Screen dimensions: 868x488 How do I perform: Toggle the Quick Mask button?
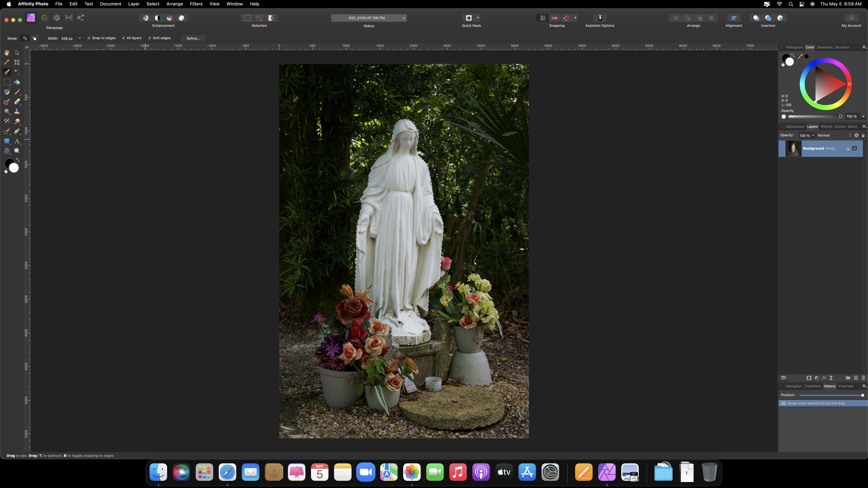pos(469,18)
